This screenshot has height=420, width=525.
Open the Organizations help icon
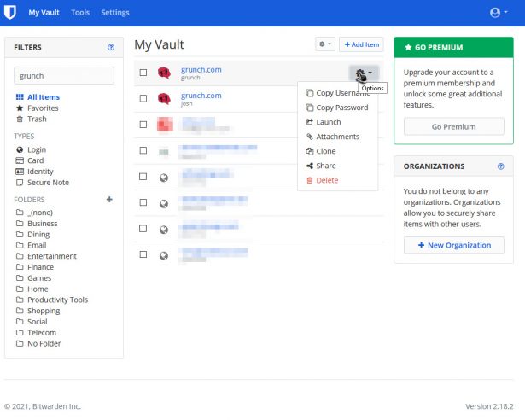click(x=500, y=166)
